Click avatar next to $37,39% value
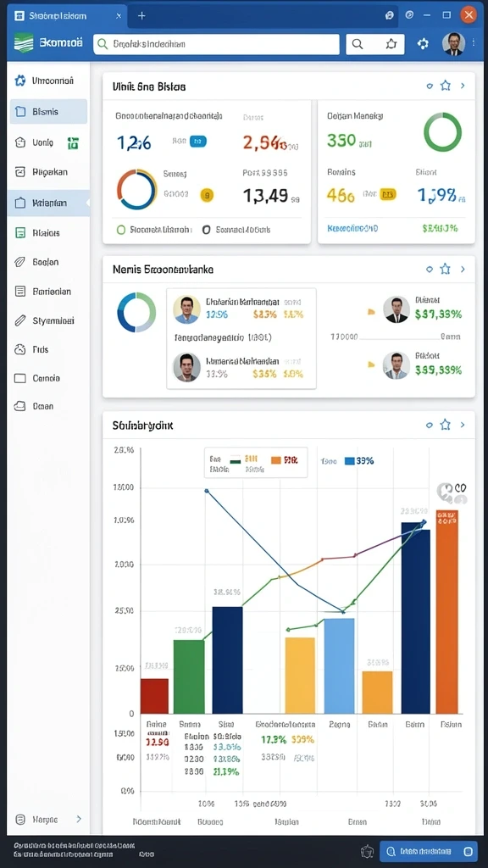 click(x=396, y=309)
